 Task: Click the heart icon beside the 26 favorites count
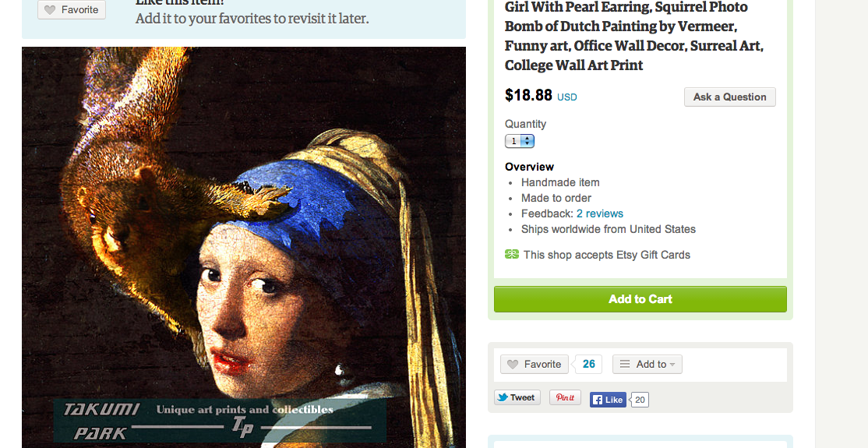pos(513,365)
